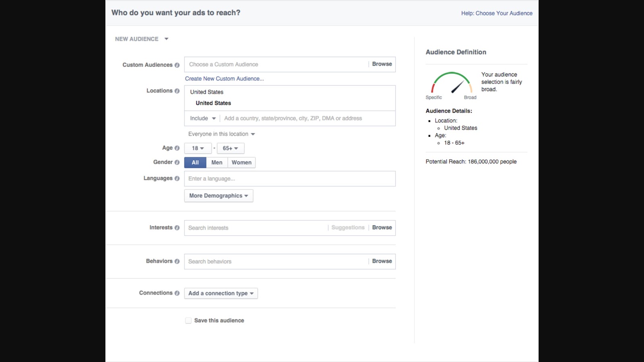Open the NEW AUDIENCE dropdown menu
The image size is (644, 362).
click(x=142, y=39)
